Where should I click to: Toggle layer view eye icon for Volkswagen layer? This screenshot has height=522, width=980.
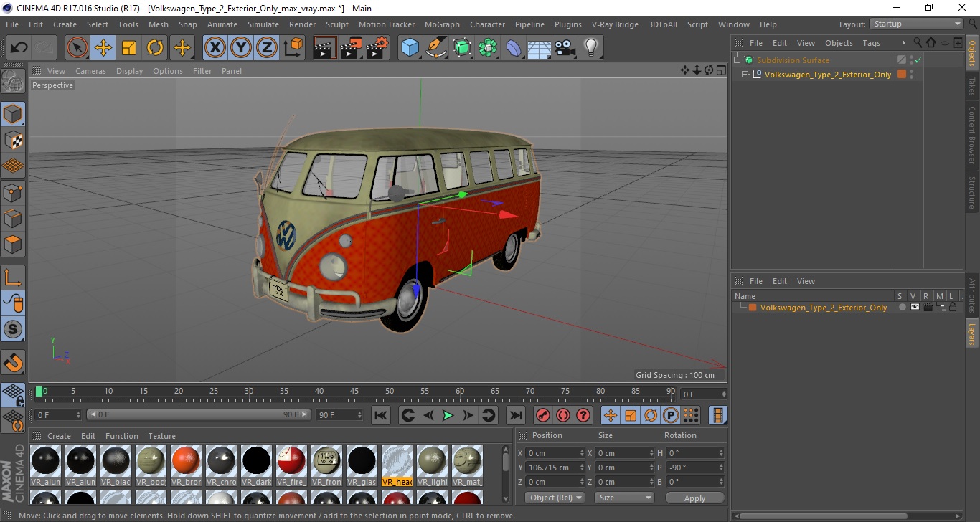point(915,307)
